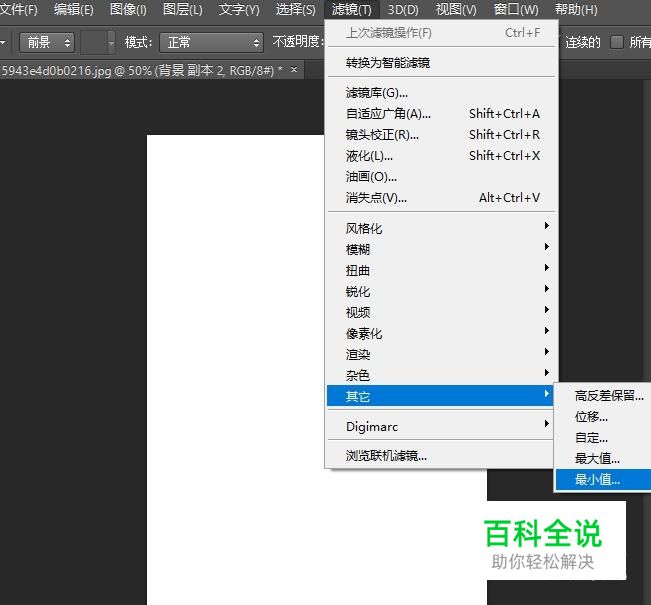
Task: Expand the 像素化 submenu
Action: pyautogui.click(x=441, y=333)
